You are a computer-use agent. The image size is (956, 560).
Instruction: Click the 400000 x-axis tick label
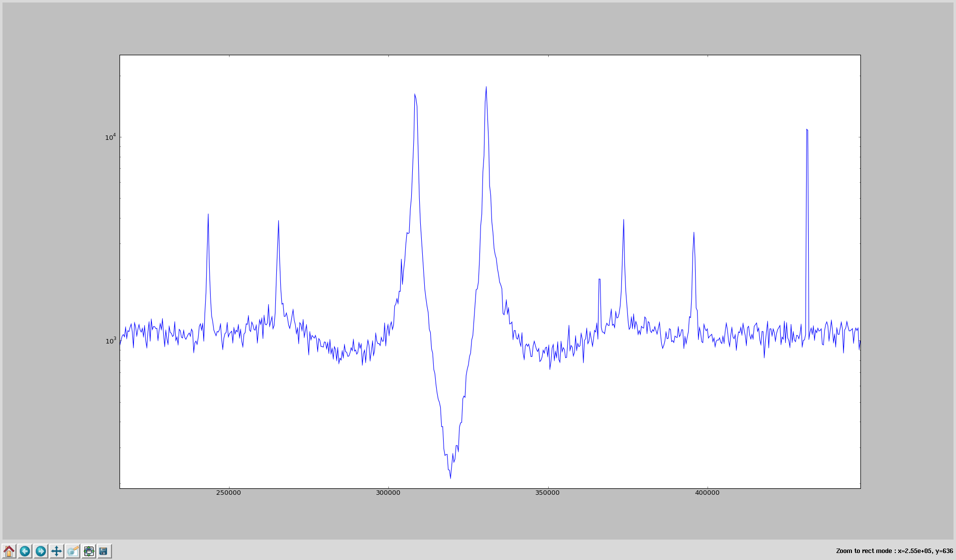click(x=707, y=493)
